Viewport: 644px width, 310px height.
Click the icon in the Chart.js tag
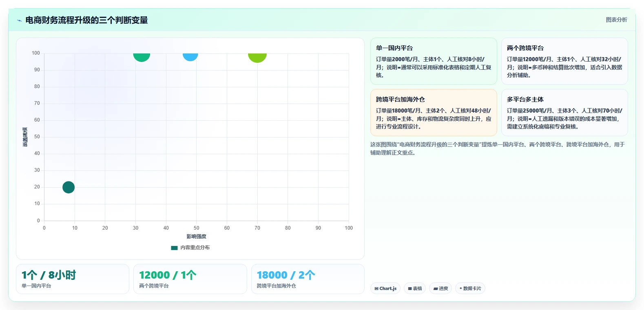point(376,288)
